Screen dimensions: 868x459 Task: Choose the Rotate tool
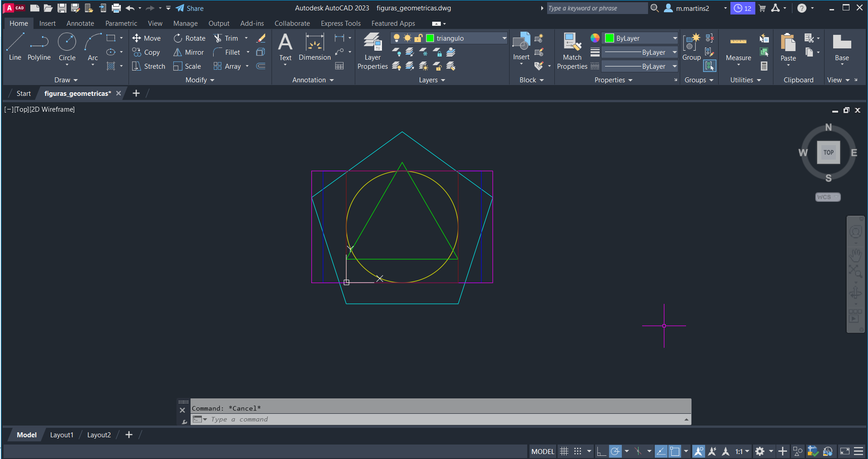click(x=190, y=38)
